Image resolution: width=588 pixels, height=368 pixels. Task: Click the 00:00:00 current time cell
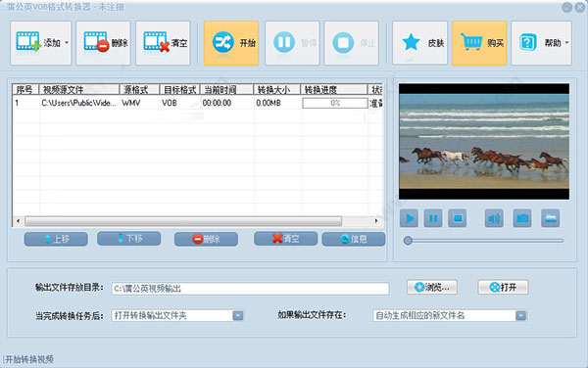217,103
